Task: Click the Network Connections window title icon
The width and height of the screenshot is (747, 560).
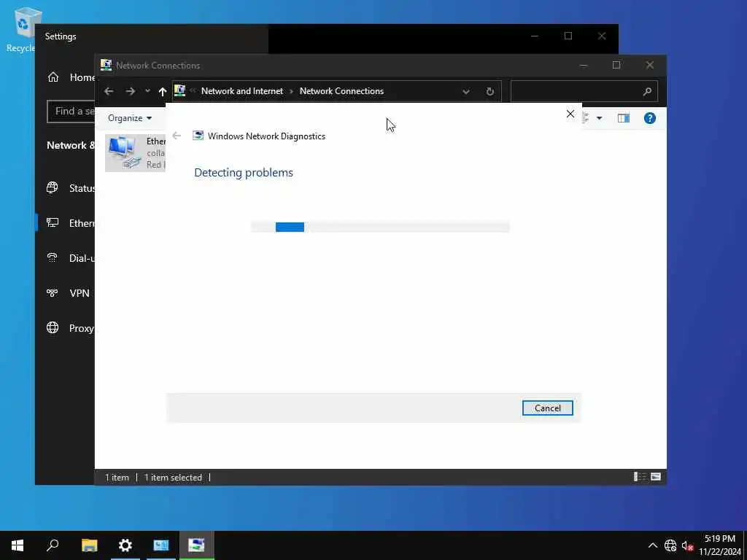Action: (x=106, y=65)
